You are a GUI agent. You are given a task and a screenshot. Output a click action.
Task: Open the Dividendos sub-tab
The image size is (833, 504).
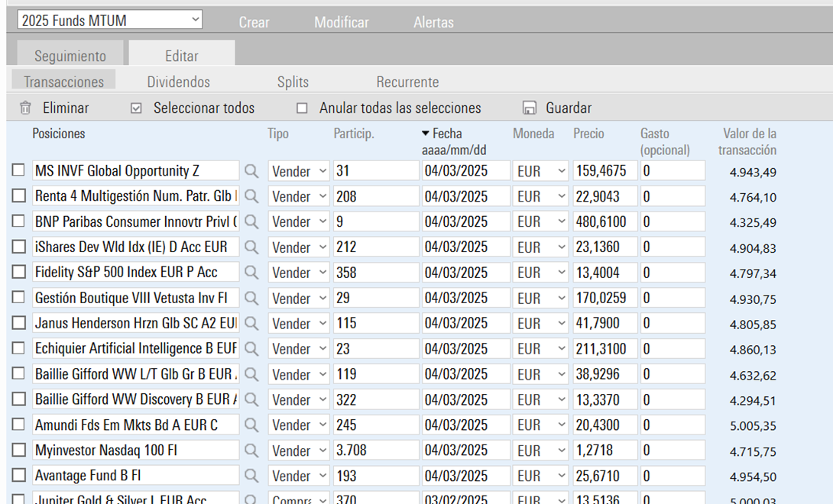pyautogui.click(x=179, y=82)
